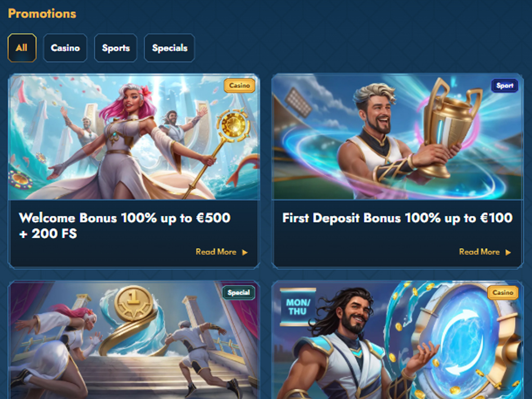Click Welcome Bonus 100% up to €500 title
This screenshot has width=532, height=399.
pos(124,226)
